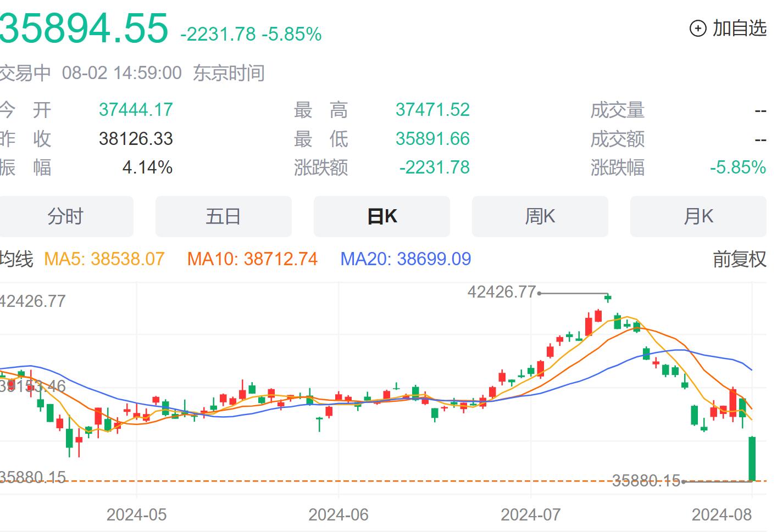
Task: Click the peak candlestick near 42426.77
Action: pos(608,298)
